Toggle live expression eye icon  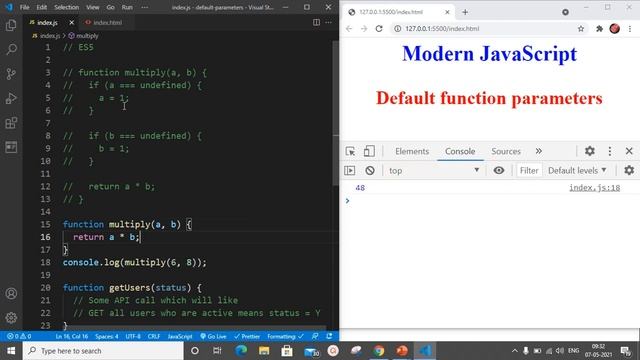(499, 170)
